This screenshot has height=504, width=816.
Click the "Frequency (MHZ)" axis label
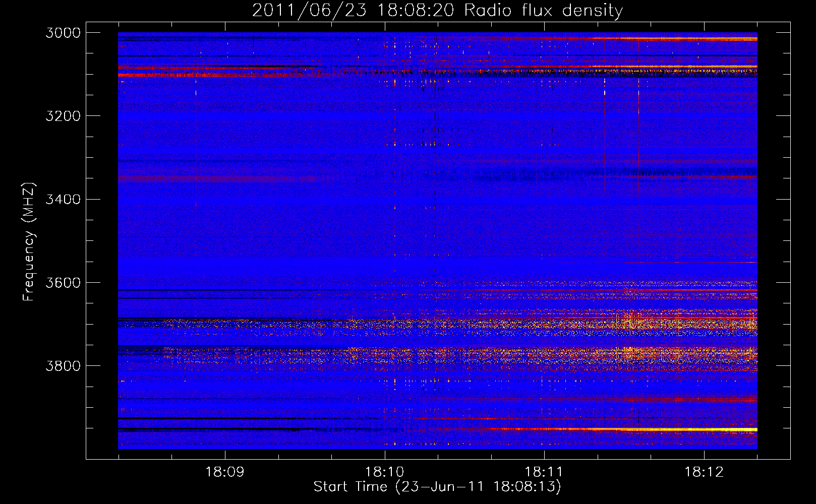[29, 242]
